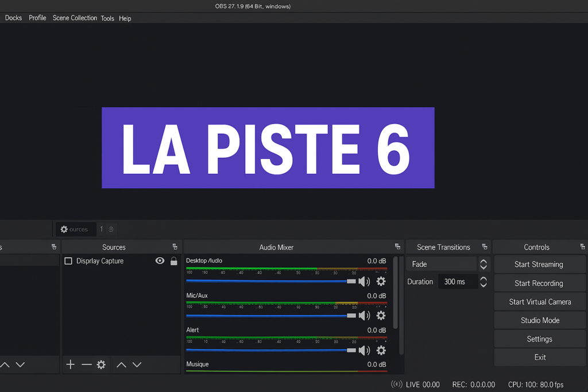Open the Fade transition dropdown

tap(441, 264)
